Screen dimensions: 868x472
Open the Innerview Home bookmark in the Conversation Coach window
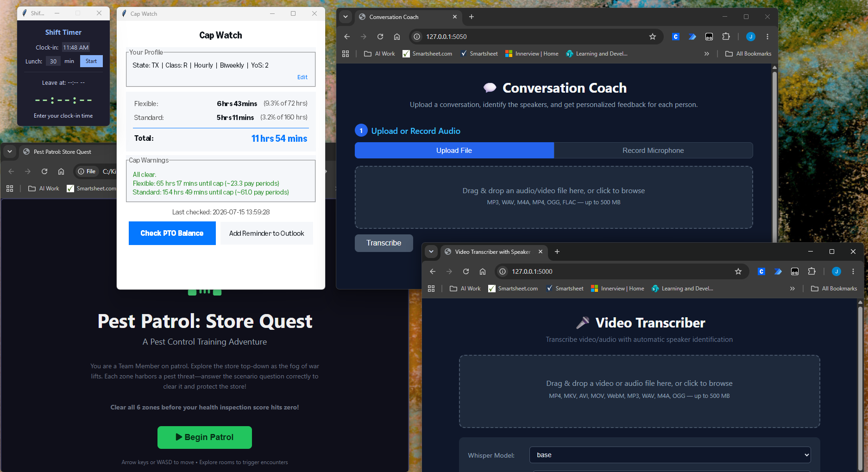532,54
